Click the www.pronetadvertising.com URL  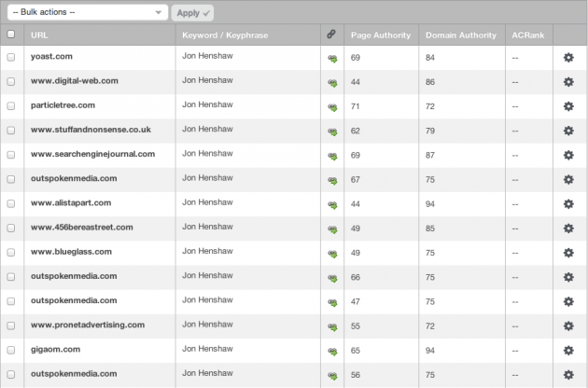(88, 325)
